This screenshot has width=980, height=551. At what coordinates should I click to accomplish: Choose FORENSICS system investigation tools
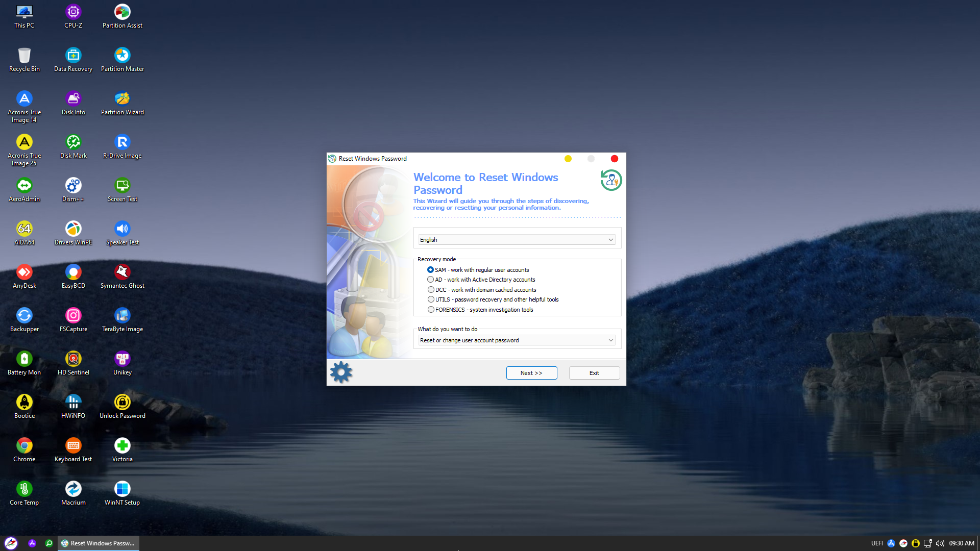pyautogui.click(x=431, y=310)
